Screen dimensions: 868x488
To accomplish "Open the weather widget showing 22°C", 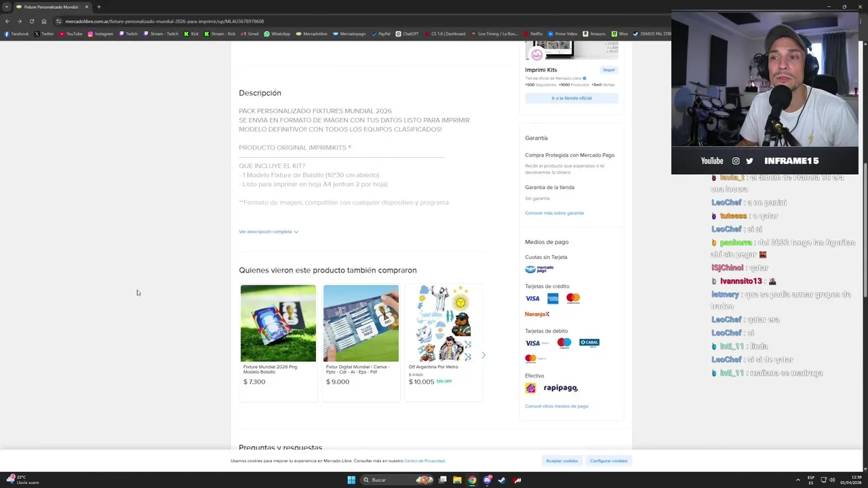I will point(22,480).
